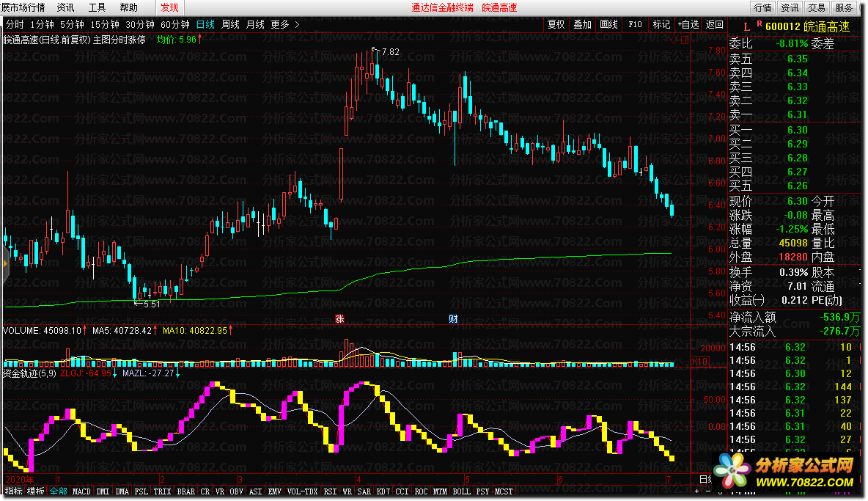
Task: Select the 1分钟 period tab
Action: (42, 24)
